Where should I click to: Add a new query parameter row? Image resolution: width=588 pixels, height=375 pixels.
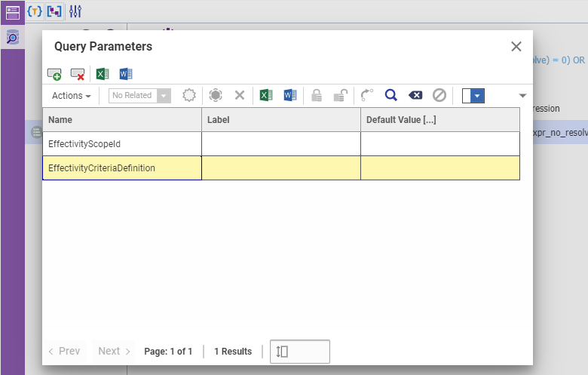pyautogui.click(x=54, y=74)
